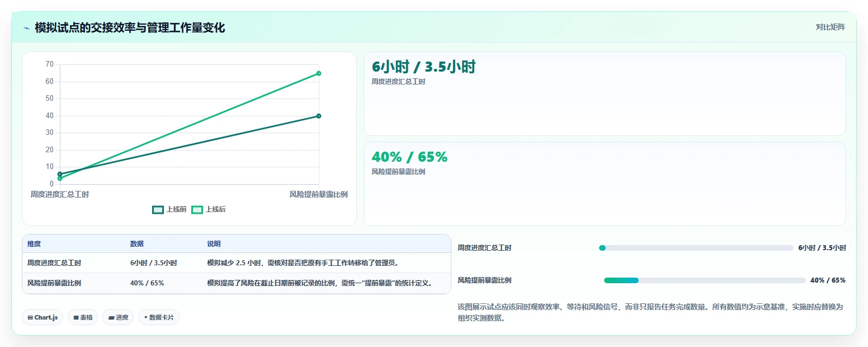Click the 上线前 legend color box
The image size is (868, 347).
pos(158,210)
